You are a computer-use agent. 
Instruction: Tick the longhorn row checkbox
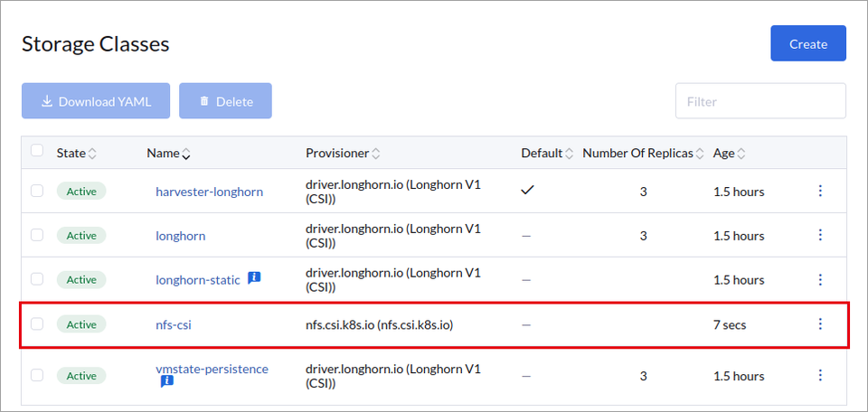[x=36, y=236]
